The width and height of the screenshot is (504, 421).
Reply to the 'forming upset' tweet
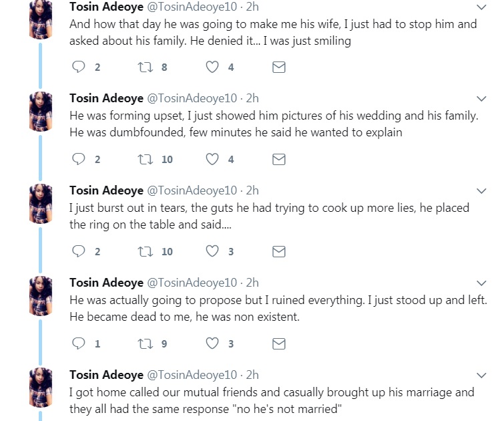pyautogui.click(x=79, y=159)
